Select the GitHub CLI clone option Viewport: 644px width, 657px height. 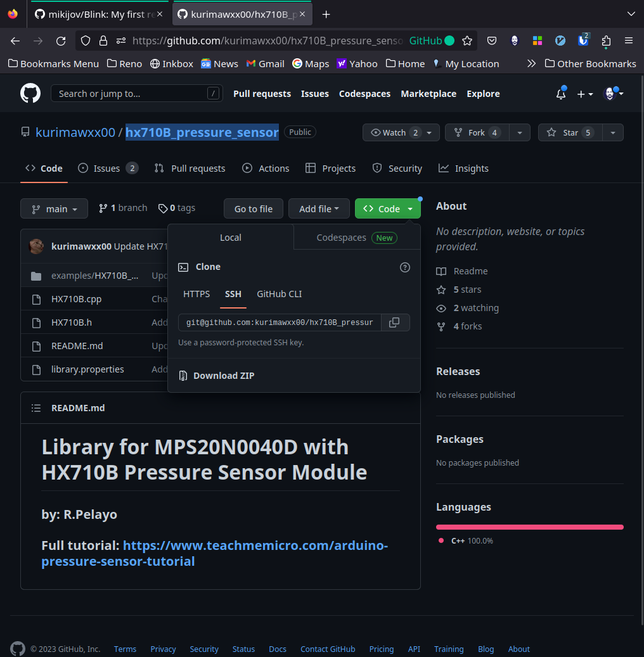280,294
